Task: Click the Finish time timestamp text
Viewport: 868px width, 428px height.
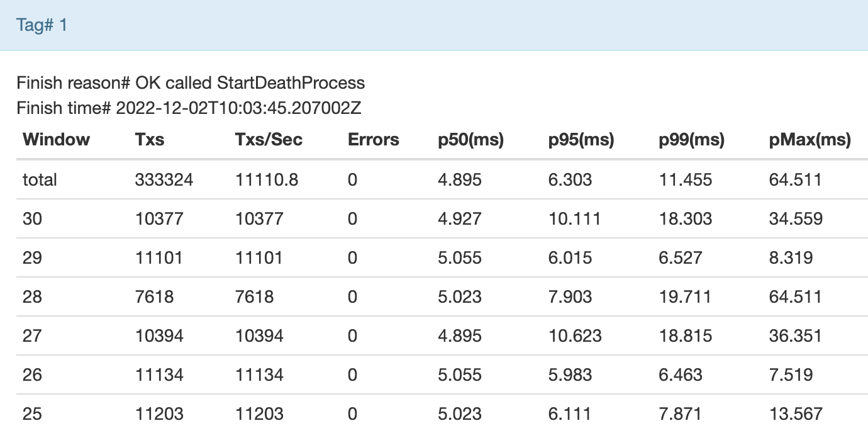Action: (x=191, y=108)
